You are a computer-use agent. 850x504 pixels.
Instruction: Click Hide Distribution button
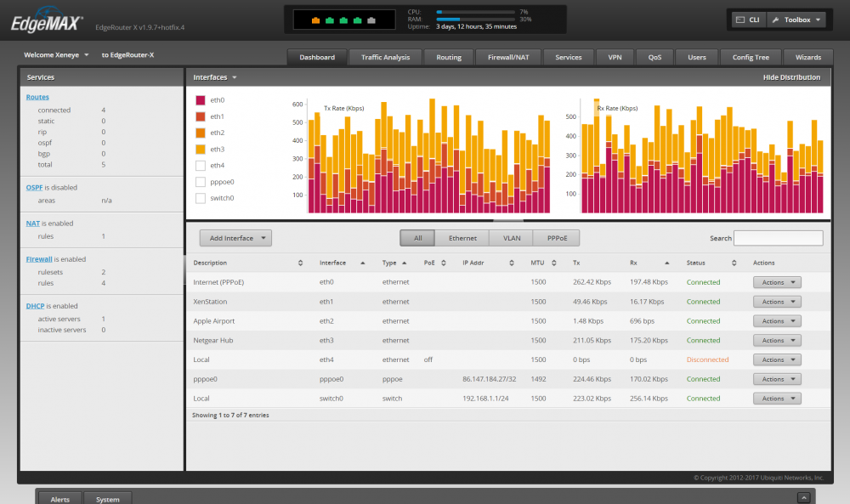coord(791,77)
